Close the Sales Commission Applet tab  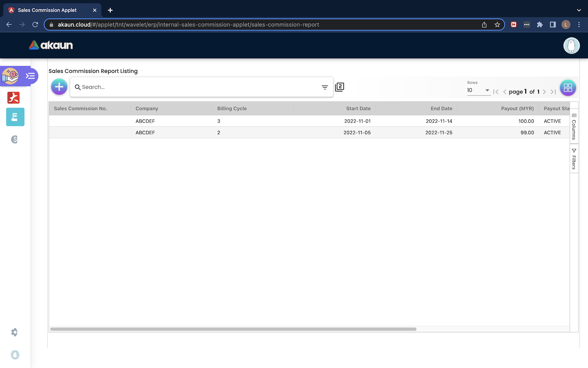[95, 10]
